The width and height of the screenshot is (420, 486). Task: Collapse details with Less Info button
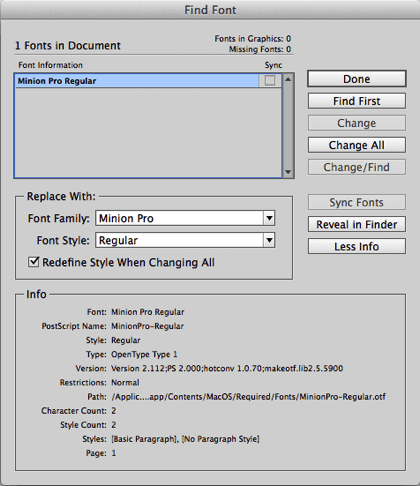pos(357,246)
